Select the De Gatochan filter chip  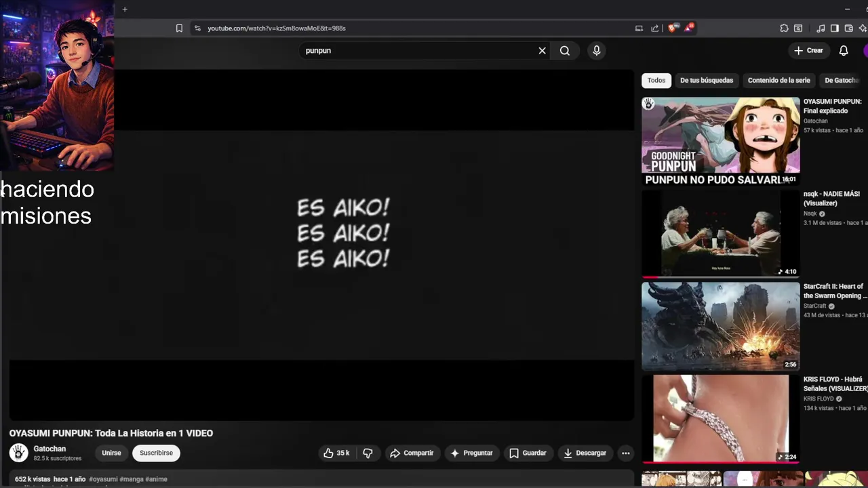click(x=842, y=80)
